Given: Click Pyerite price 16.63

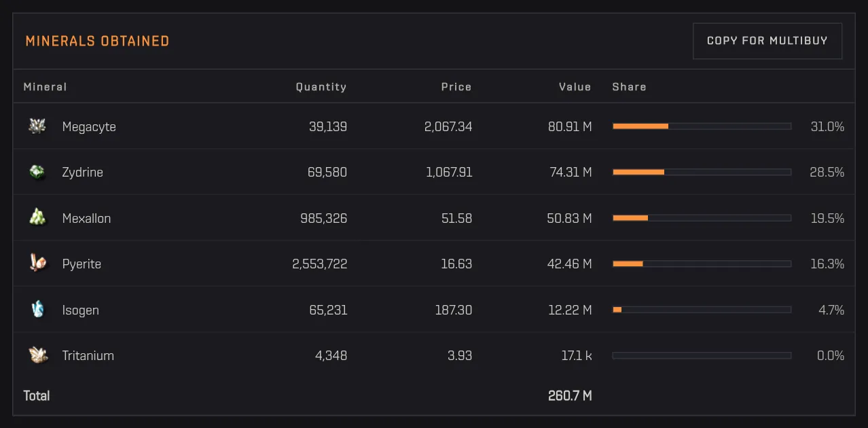Looking at the screenshot, I should point(456,264).
